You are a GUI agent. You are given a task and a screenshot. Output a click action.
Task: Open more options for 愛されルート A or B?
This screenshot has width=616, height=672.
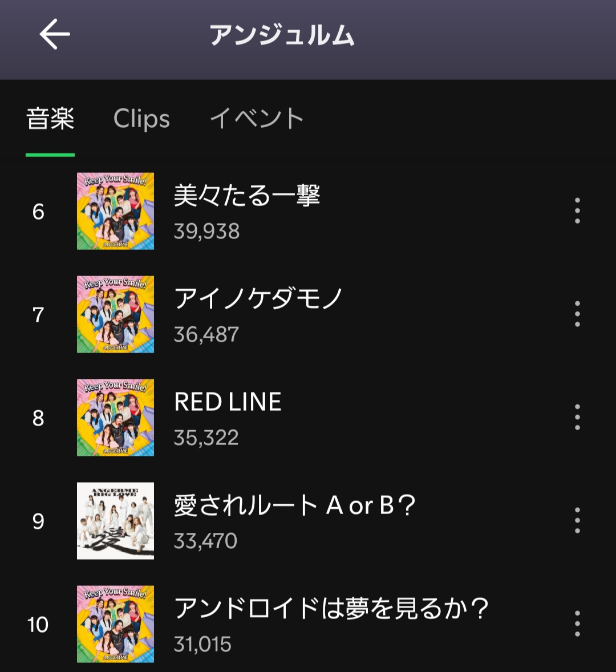point(577,521)
